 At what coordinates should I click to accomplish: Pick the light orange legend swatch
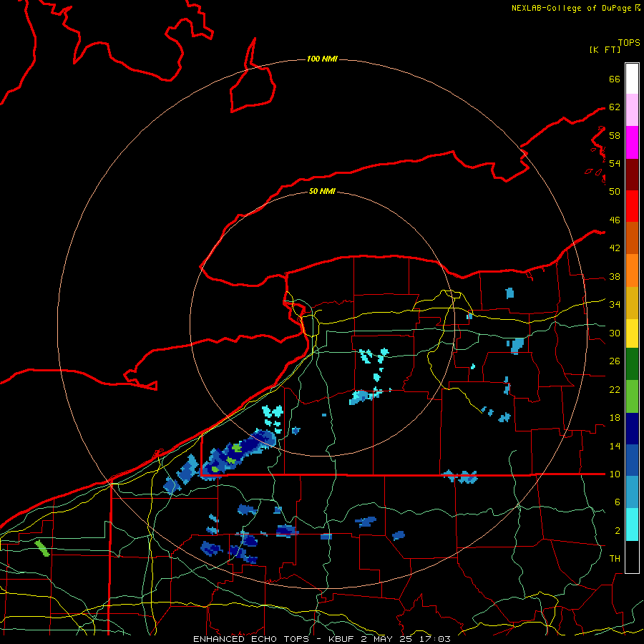click(632, 270)
